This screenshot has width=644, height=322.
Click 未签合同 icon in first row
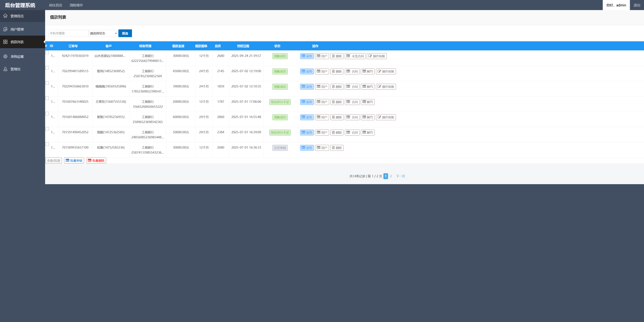point(348,56)
